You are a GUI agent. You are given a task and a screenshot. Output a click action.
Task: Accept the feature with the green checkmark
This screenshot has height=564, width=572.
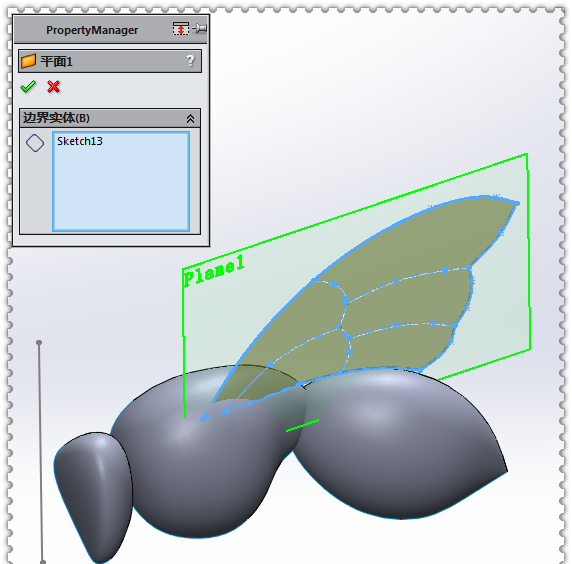(x=28, y=87)
